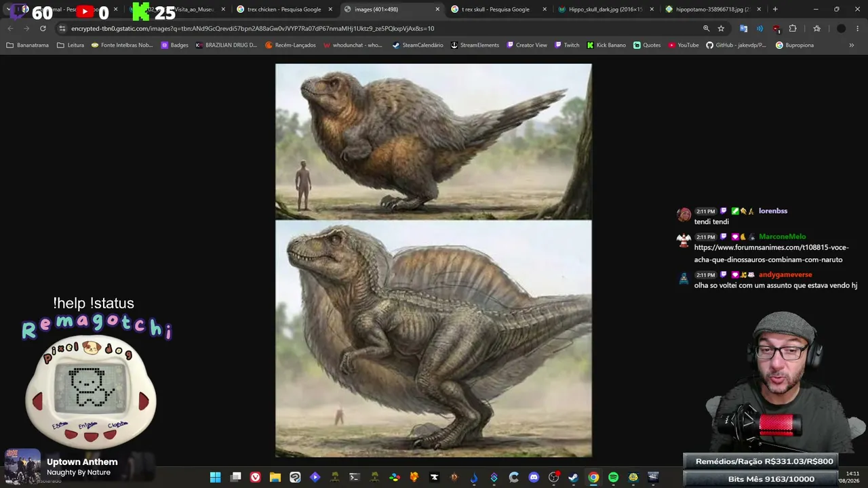Go back to the previous page
Screen dimensions: 868x488
point(10,28)
